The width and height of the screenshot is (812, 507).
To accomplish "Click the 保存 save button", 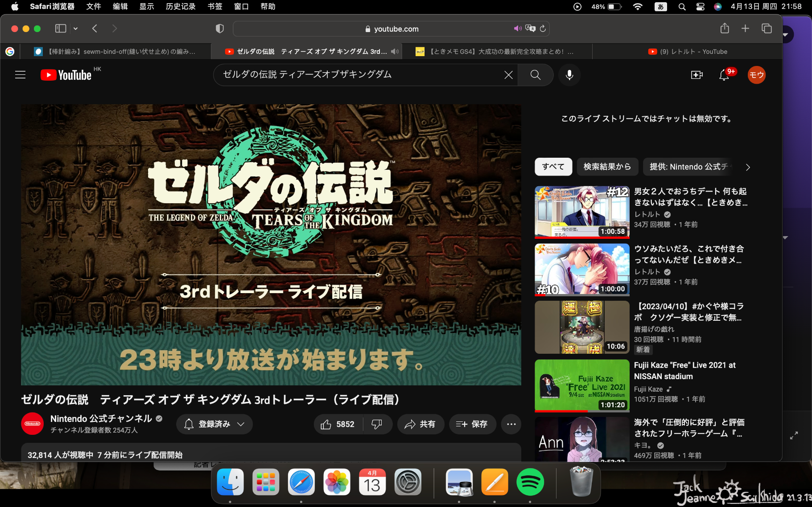I will 472,424.
